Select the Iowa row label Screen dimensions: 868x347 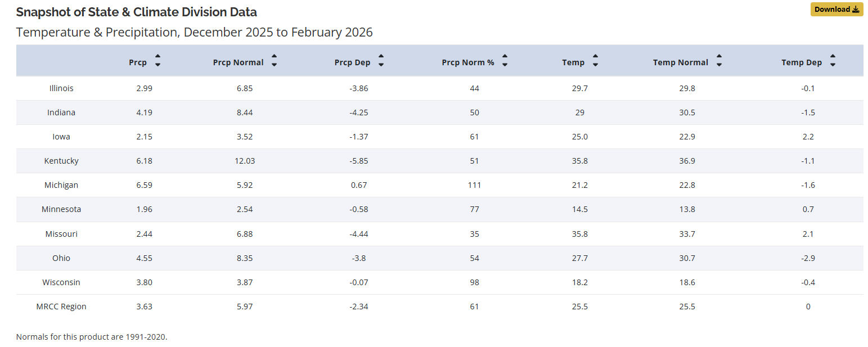[x=61, y=137]
